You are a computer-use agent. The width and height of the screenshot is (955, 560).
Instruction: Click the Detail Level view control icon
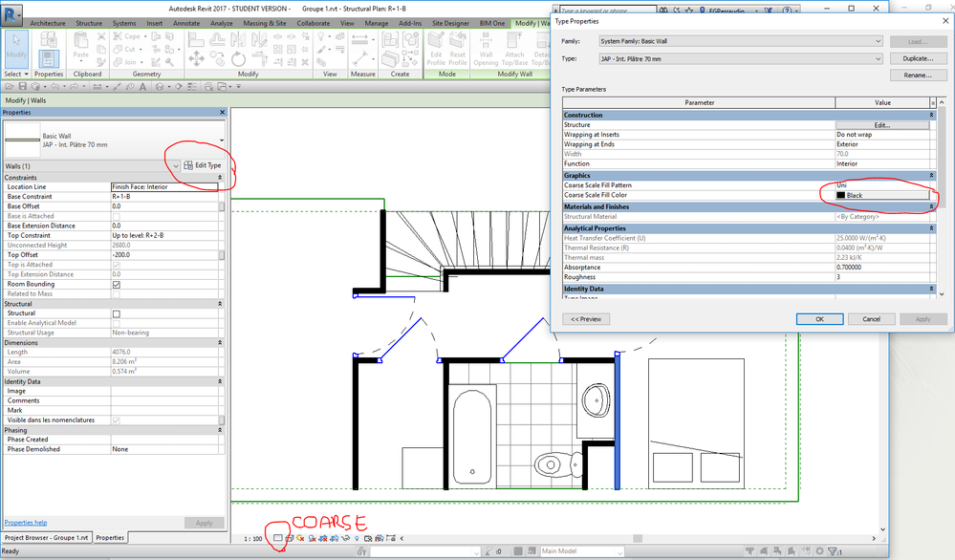(x=278, y=538)
